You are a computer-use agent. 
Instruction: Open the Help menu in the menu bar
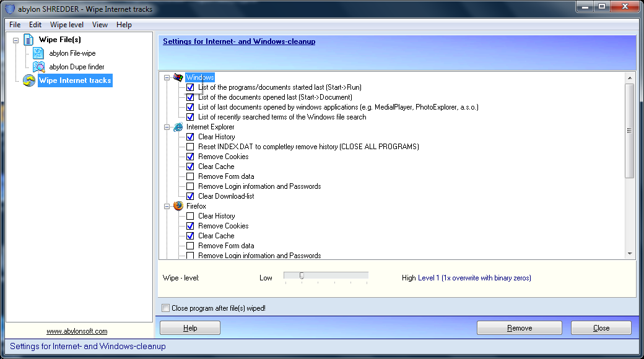(x=124, y=25)
